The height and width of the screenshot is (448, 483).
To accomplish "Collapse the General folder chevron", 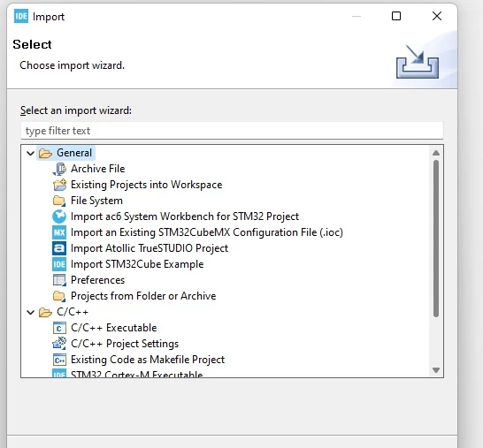I will (x=30, y=153).
